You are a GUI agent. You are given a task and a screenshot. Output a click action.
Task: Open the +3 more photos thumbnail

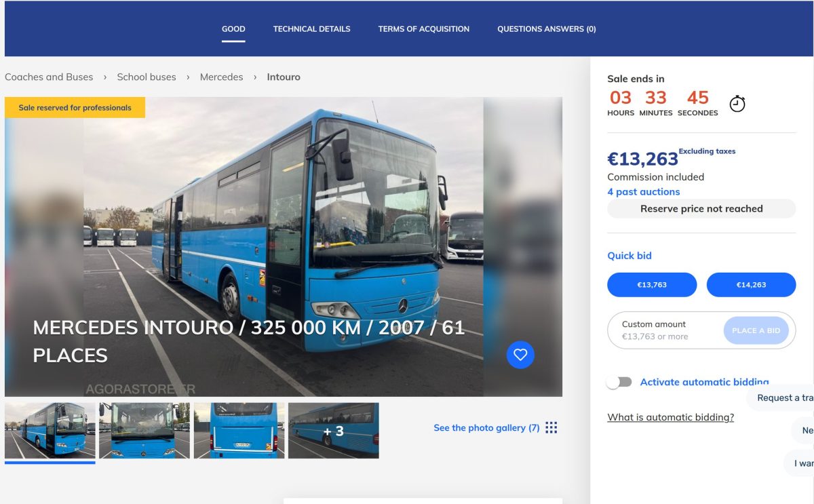pos(333,431)
